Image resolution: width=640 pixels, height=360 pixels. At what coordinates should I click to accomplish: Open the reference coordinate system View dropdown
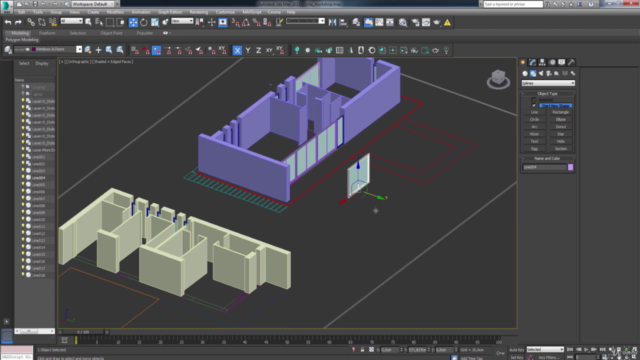point(182,21)
